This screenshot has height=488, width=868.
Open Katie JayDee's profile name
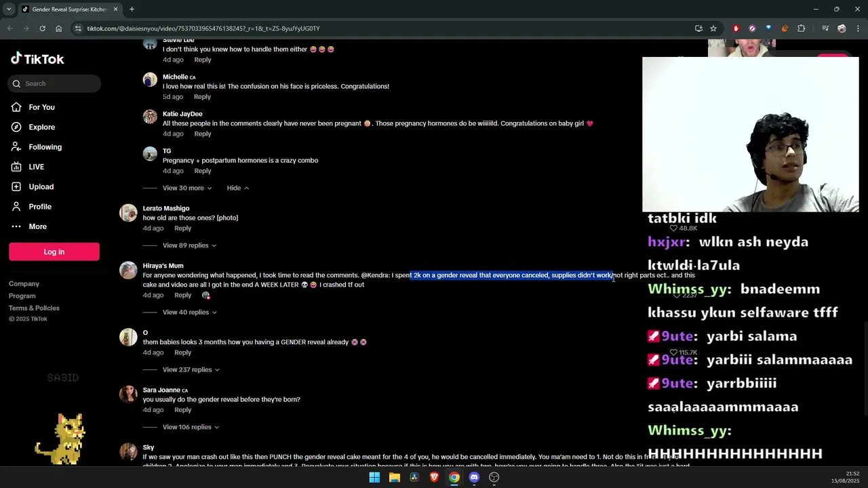(x=182, y=114)
